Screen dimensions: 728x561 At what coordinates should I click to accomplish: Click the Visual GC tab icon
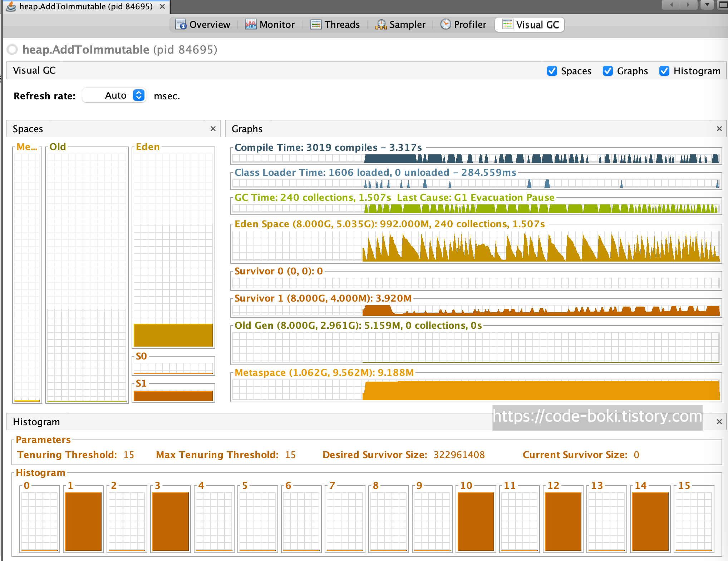tap(507, 24)
